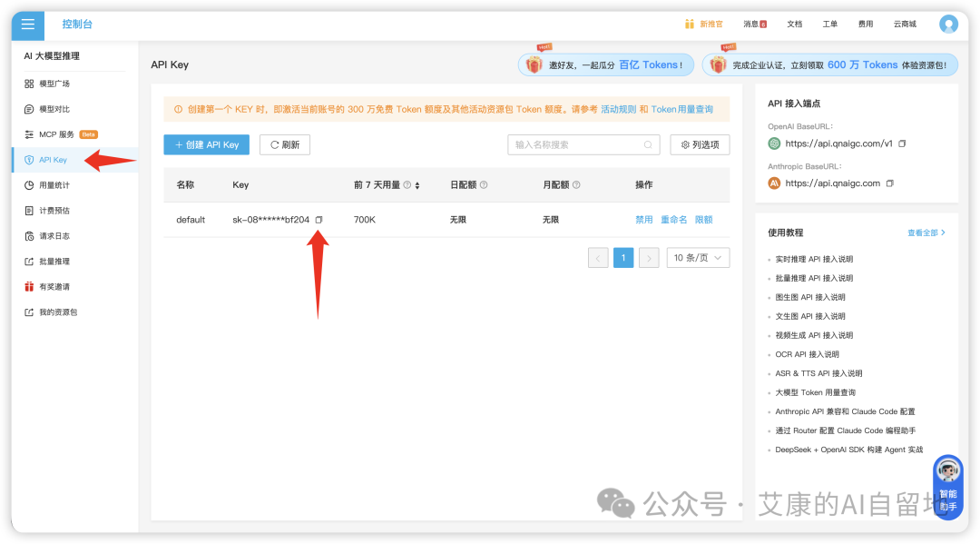
Task: Open 文生图 API 接入说明 tutorial
Action: tap(810, 316)
